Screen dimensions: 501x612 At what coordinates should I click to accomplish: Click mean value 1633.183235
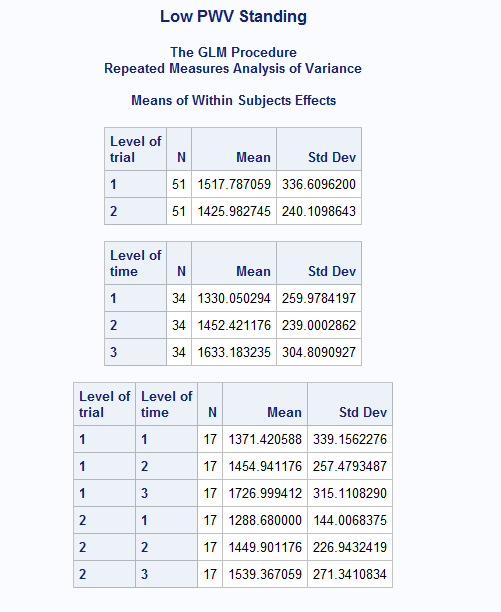coord(234,352)
